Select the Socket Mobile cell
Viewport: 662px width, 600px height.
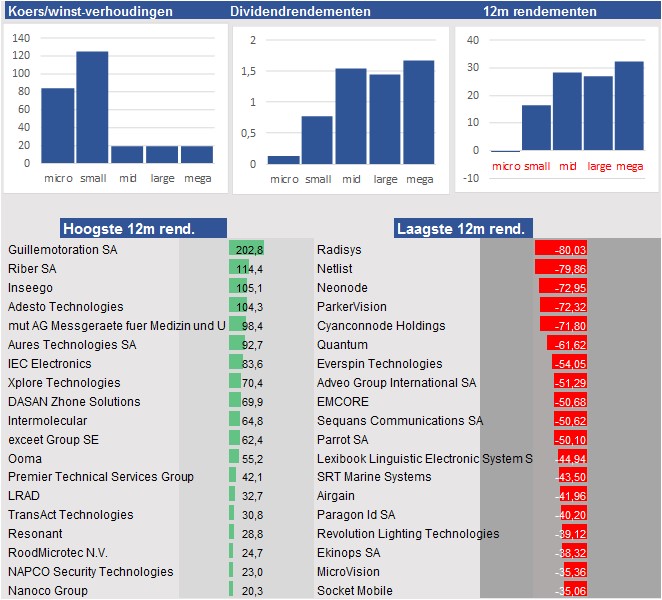(355, 591)
